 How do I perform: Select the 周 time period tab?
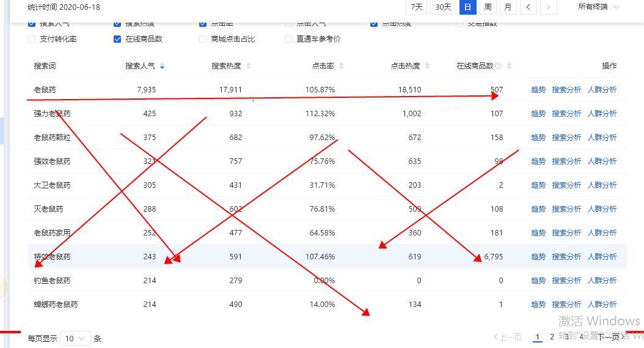coord(488,7)
